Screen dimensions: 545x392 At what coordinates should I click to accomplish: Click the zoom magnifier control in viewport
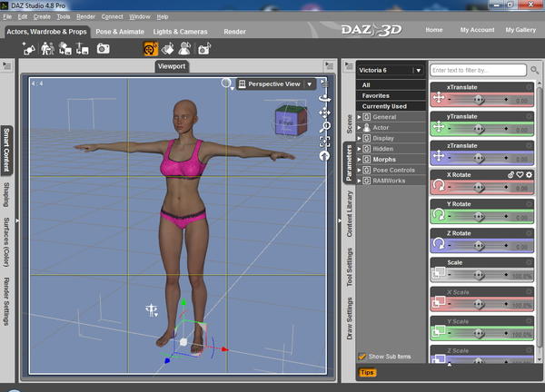324,127
